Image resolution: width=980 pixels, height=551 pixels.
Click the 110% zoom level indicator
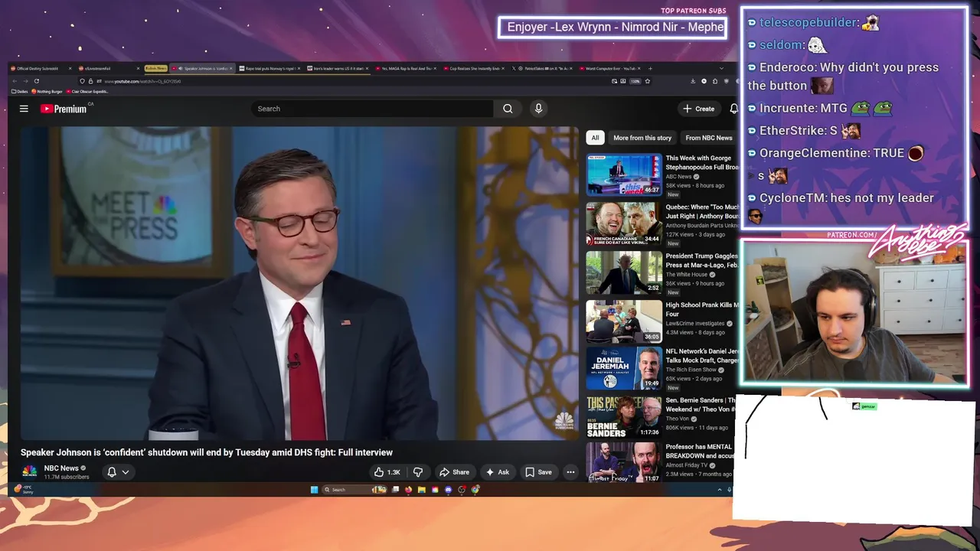(x=635, y=81)
